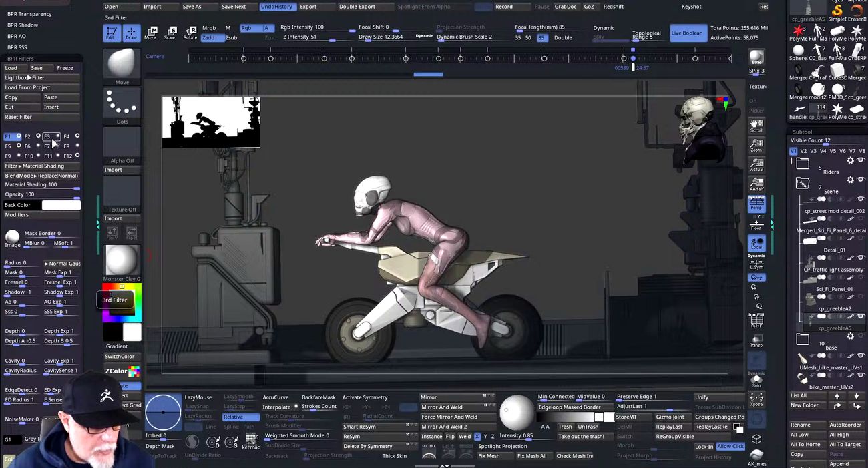Viewport: 868px width, 468px height.
Task: Open the Keyshot menu item
Action: click(691, 7)
